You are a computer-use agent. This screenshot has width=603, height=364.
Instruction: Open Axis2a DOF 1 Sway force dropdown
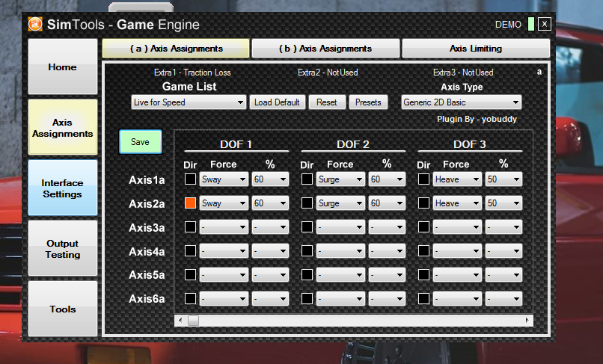pyautogui.click(x=224, y=203)
